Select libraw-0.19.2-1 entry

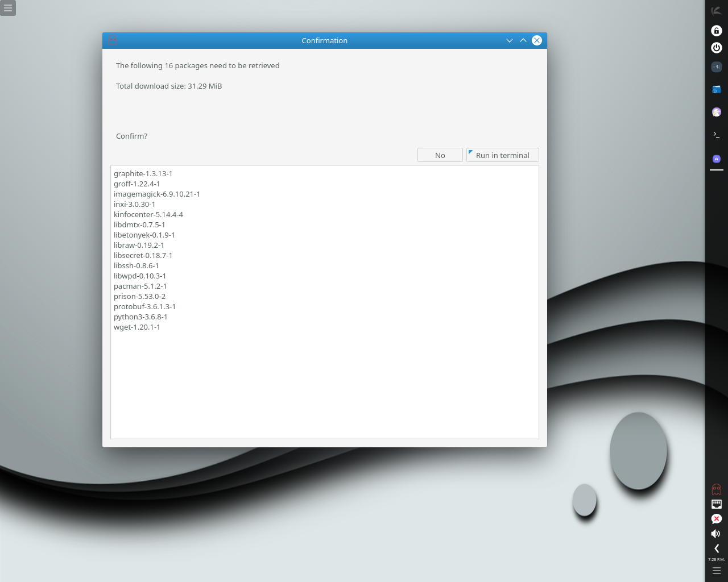point(139,246)
